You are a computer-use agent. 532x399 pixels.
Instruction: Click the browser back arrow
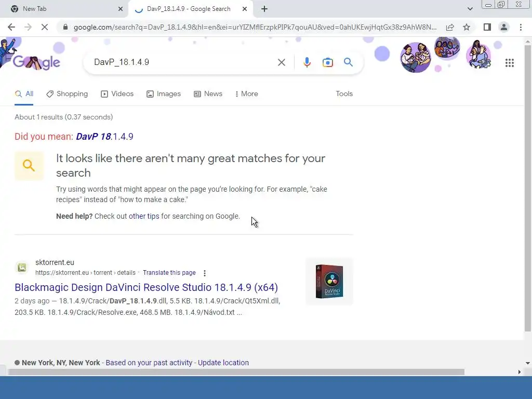coord(11,27)
